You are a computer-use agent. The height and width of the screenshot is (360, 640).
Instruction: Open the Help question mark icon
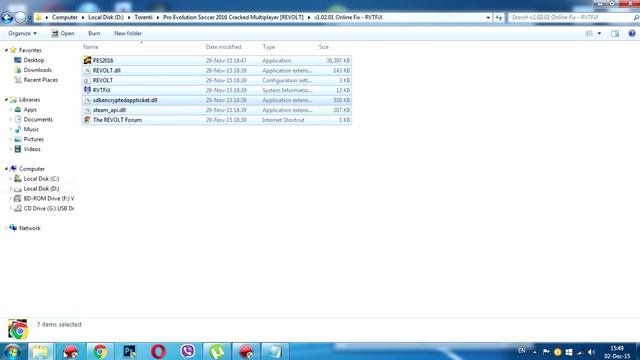tap(632, 33)
